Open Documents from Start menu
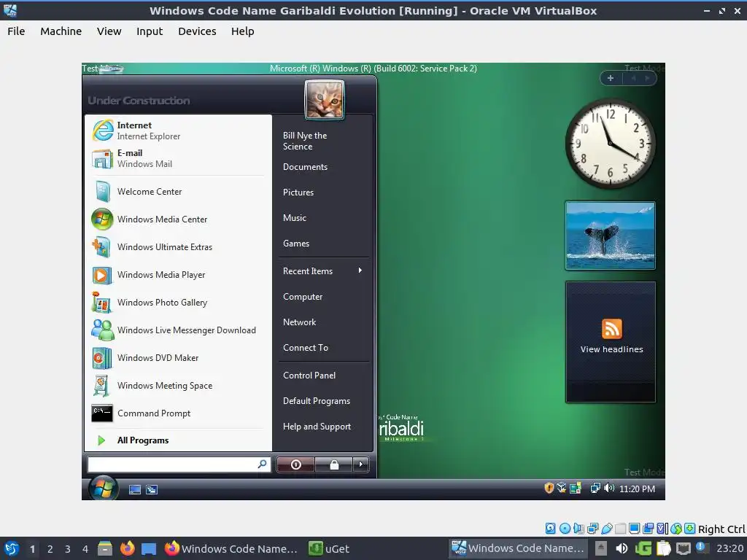This screenshot has height=560, width=747. coord(323,167)
